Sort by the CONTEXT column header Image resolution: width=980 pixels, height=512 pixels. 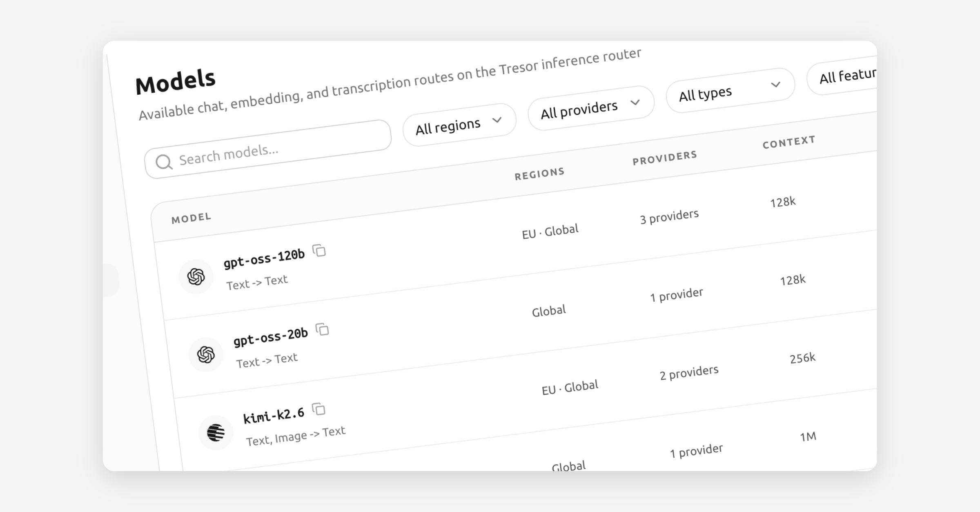click(789, 142)
